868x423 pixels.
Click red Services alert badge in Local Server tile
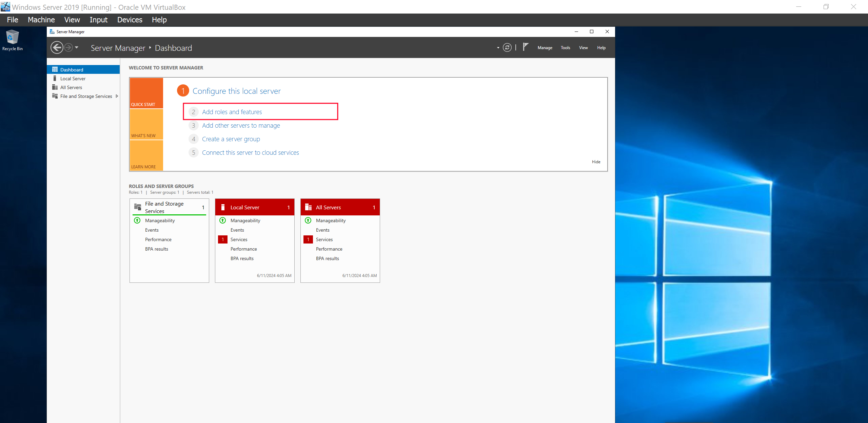click(223, 239)
